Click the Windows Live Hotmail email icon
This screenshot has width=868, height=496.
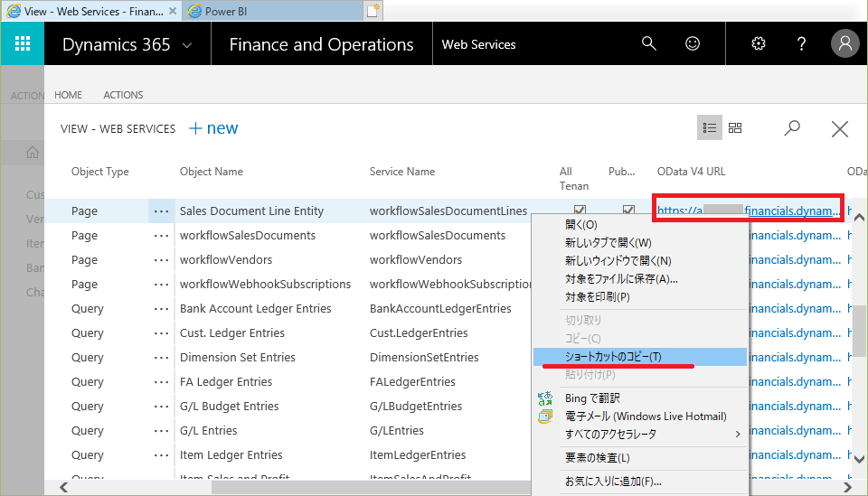click(545, 416)
